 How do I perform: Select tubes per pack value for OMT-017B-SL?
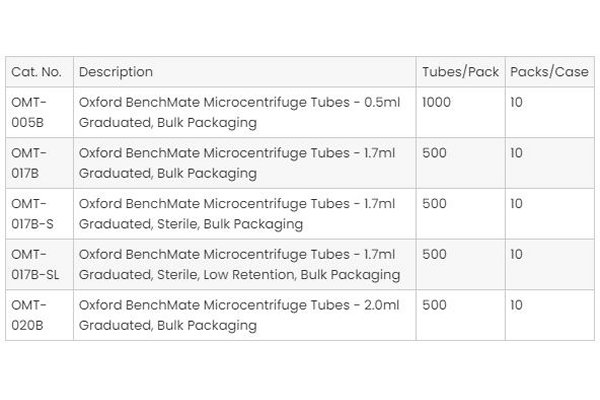pos(435,255)
